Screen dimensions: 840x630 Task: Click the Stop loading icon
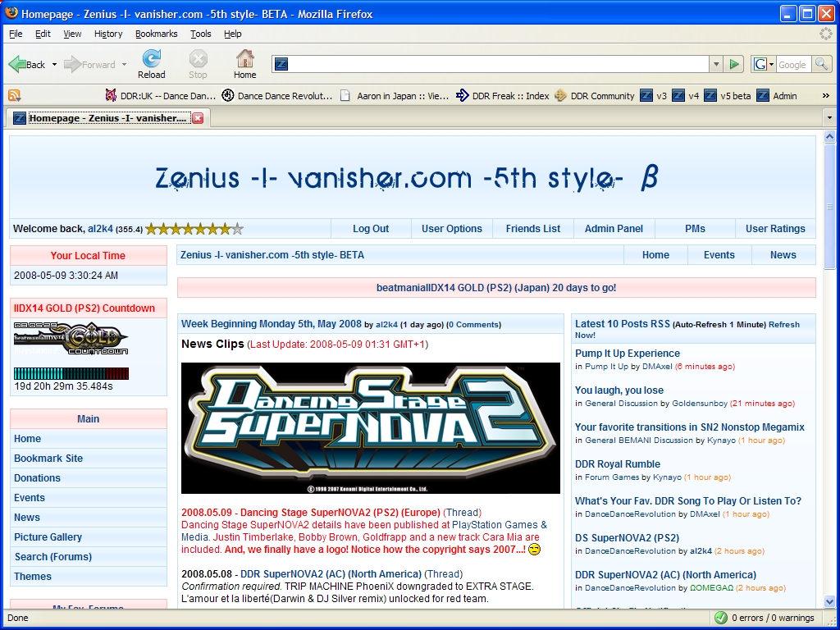pyautogui.click(x=198, y=58)
